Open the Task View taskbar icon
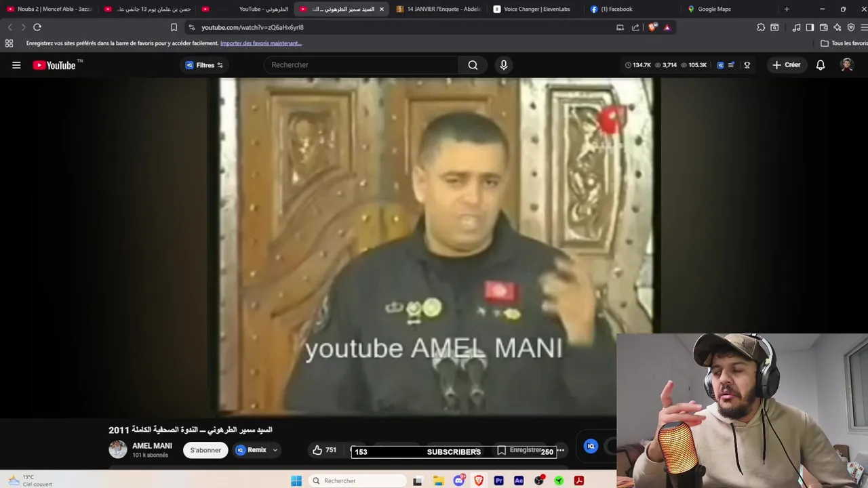Screen dimensions: 868x488 click(x=418, y=481)
